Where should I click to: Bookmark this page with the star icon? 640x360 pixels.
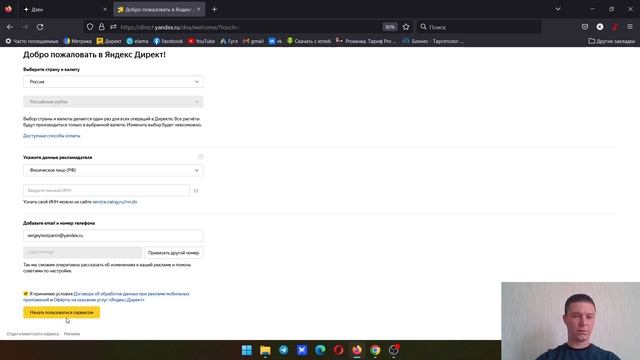(406, 27)
